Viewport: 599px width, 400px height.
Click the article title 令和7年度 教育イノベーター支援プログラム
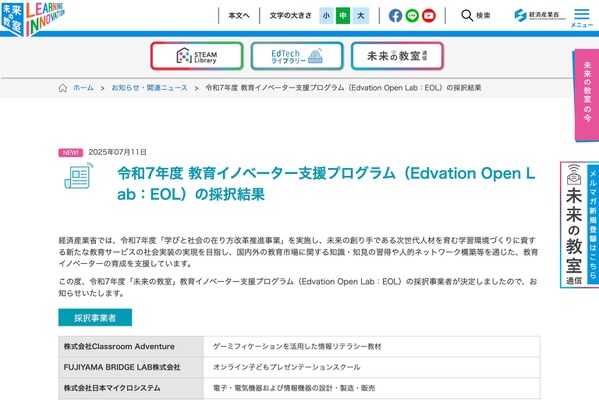click(326, 184)
